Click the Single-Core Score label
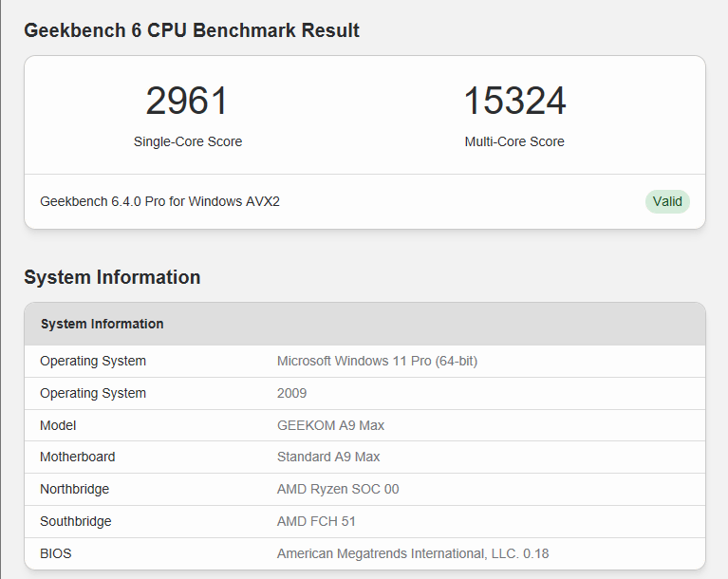 click(x=188, y=141)
